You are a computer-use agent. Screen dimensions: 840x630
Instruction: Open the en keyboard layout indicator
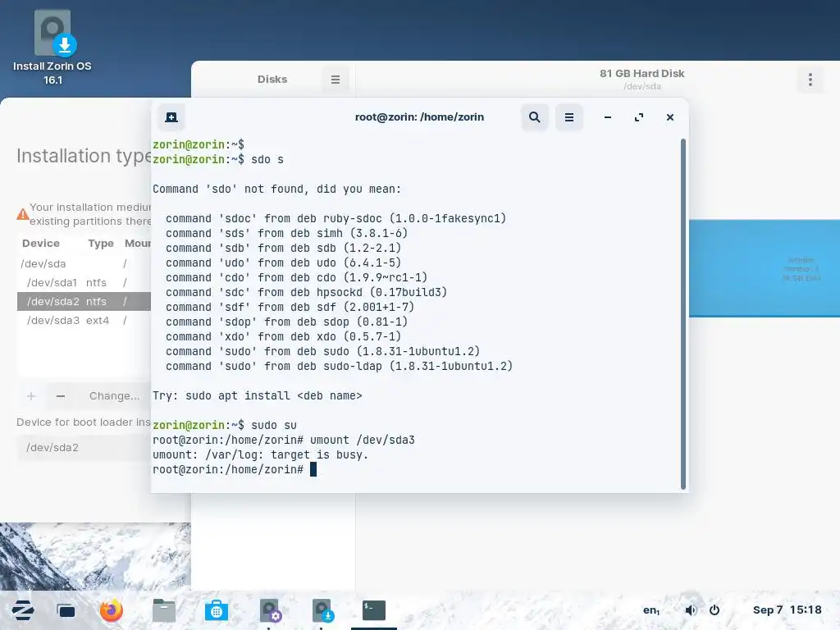point(651,610)
